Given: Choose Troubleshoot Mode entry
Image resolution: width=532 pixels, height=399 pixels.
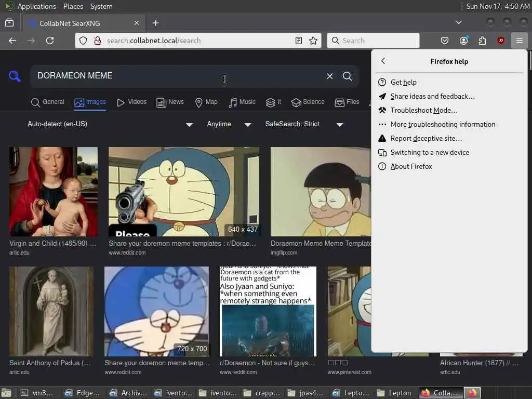Looking at the screenshot, I should pos(449,110).
